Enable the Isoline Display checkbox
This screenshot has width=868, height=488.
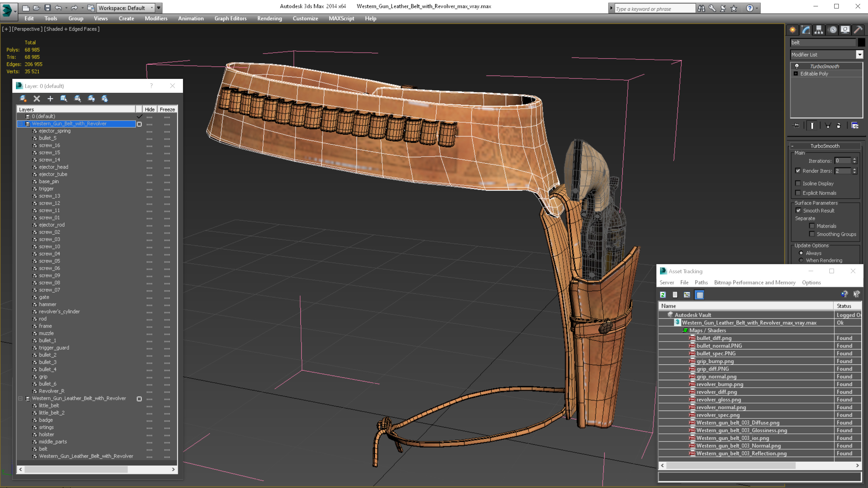tap(798, 183)
